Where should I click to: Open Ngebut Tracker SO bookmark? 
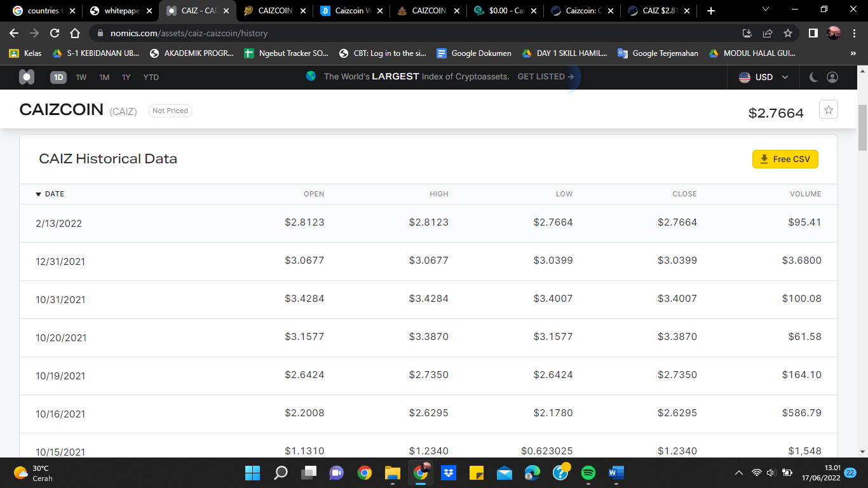coord(287,53)
